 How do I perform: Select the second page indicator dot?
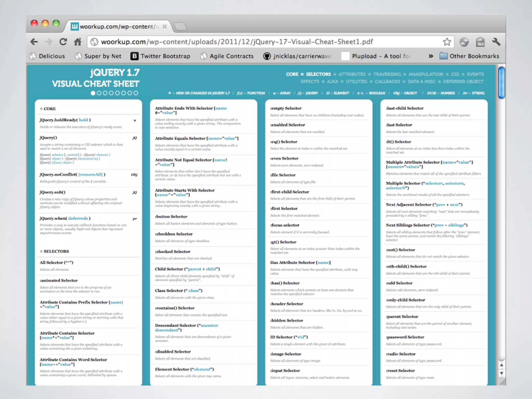pos(99,93)
